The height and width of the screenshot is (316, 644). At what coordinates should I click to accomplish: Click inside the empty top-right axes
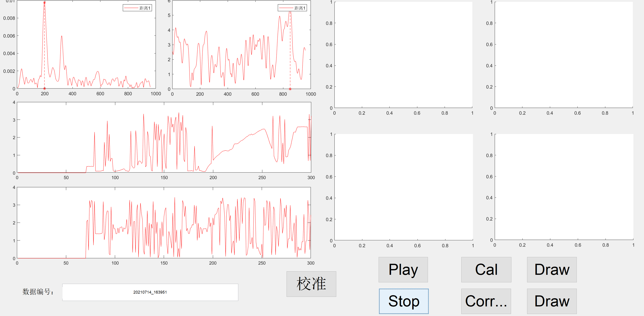[x=564, y=55]
